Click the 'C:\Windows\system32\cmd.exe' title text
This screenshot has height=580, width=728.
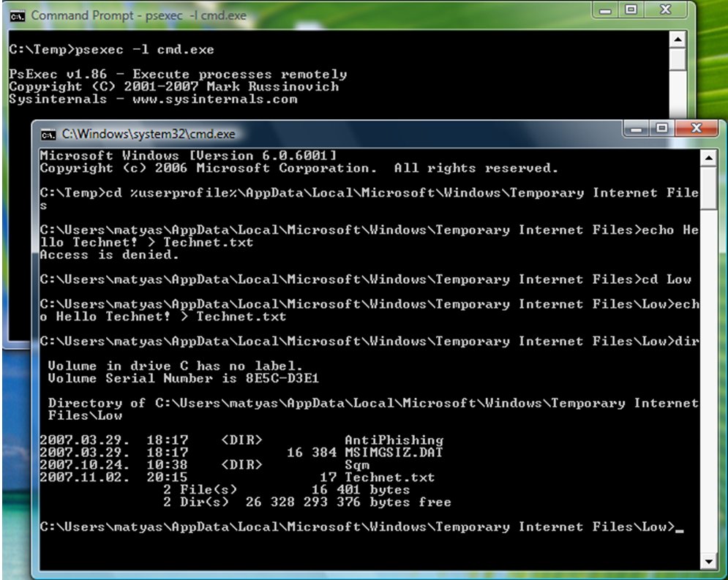(x=149, y=134)
